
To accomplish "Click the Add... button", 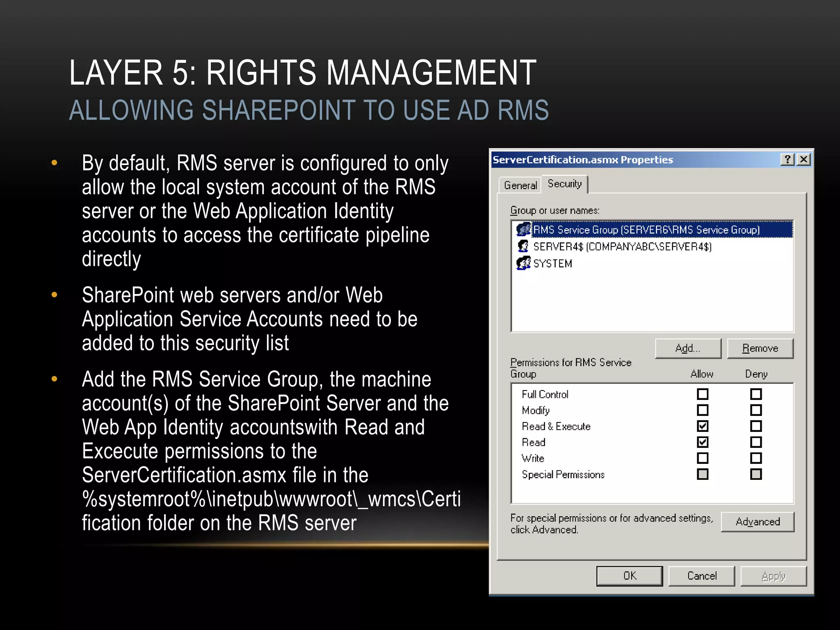I will tap(688, 348).
